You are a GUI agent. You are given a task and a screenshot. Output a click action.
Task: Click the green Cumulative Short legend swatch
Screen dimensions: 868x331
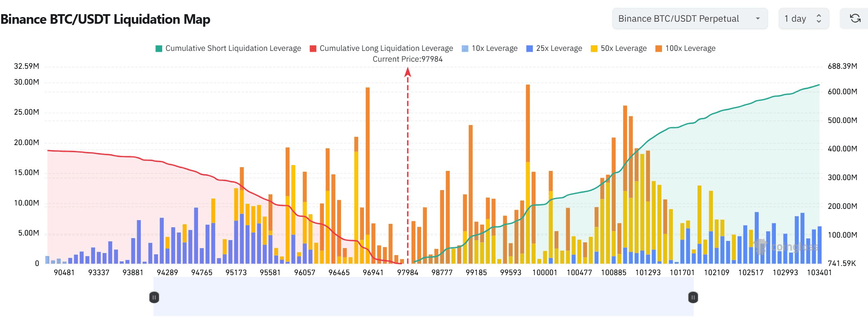pyautogui.click(x=158, y=48)
